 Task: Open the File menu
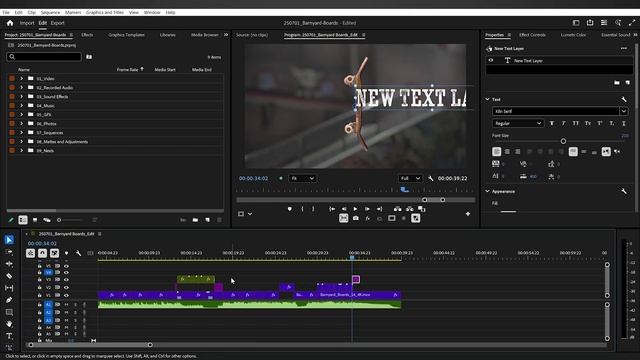6,13
